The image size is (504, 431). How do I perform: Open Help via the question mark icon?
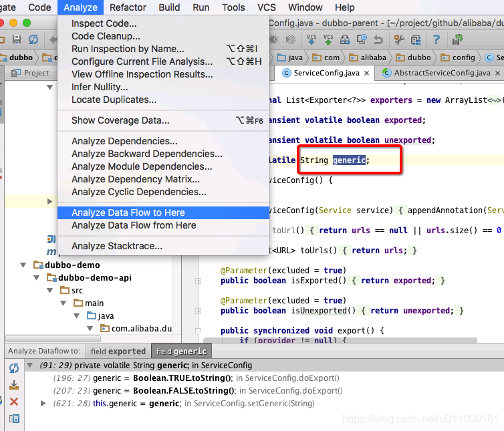[436, 39]
